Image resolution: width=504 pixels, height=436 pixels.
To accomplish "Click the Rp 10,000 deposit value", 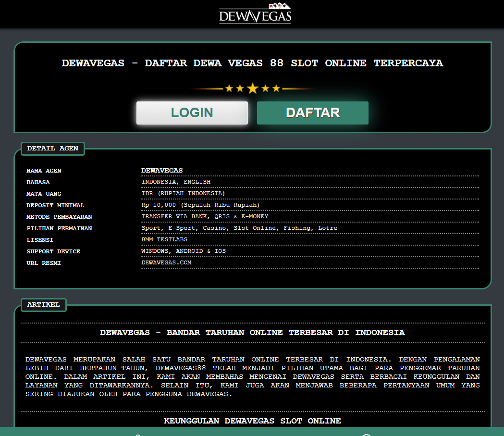I will pyautogui.click(x=200, y=205).
